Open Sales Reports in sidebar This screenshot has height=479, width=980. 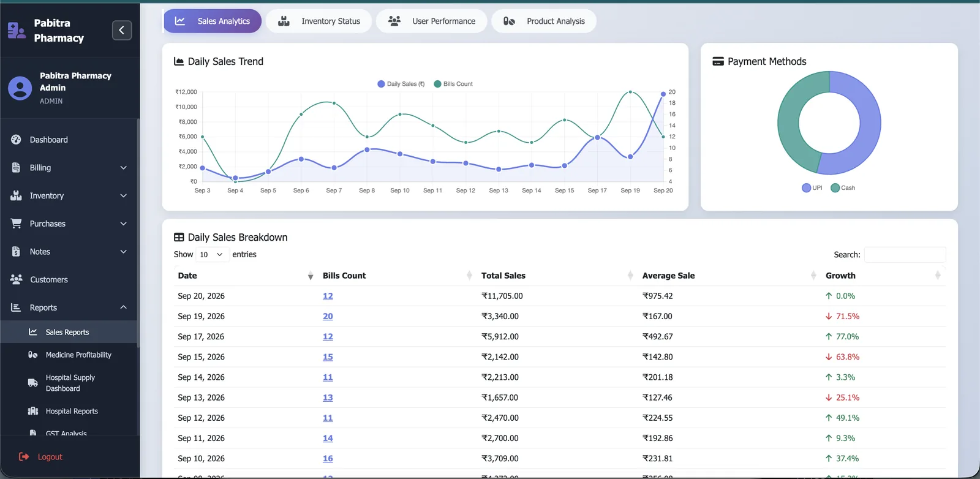tap(69, 332)
